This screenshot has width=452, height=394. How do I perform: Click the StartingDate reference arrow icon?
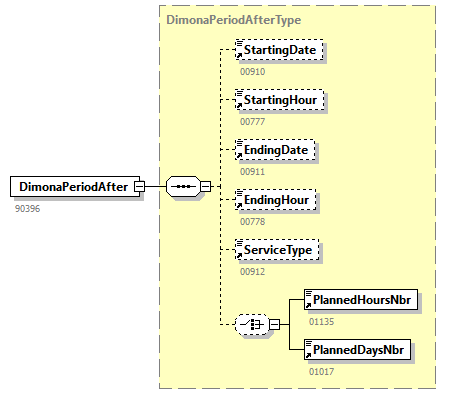239,55
